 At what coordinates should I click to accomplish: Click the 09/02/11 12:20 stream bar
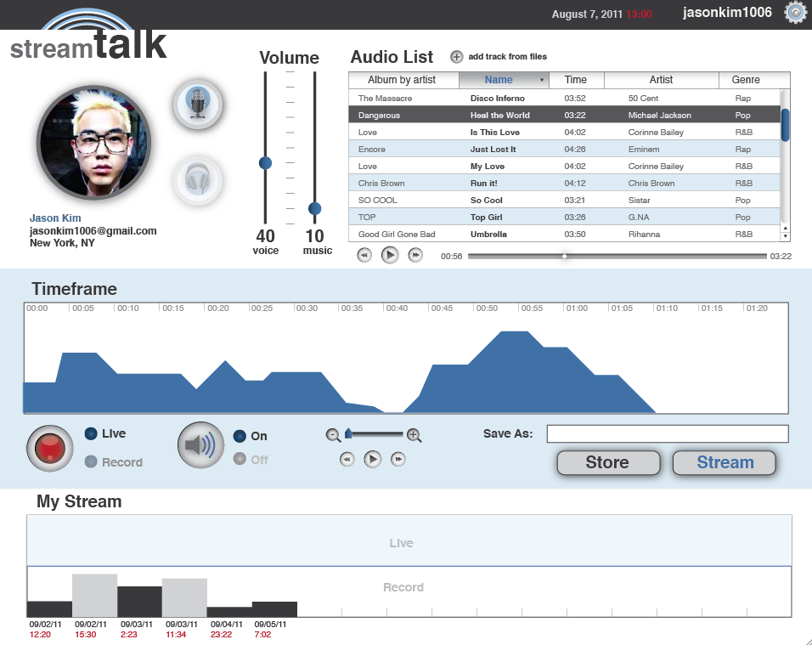[x=50, y=608]
